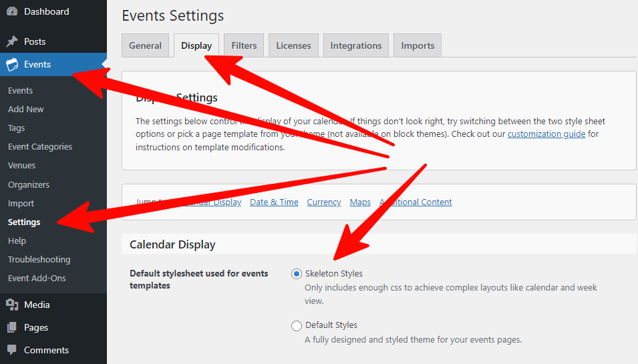Image resolution: width=638 pixels, height=364 pixels.
Task: Click the Posts pushpin icon
Action: 12,41
